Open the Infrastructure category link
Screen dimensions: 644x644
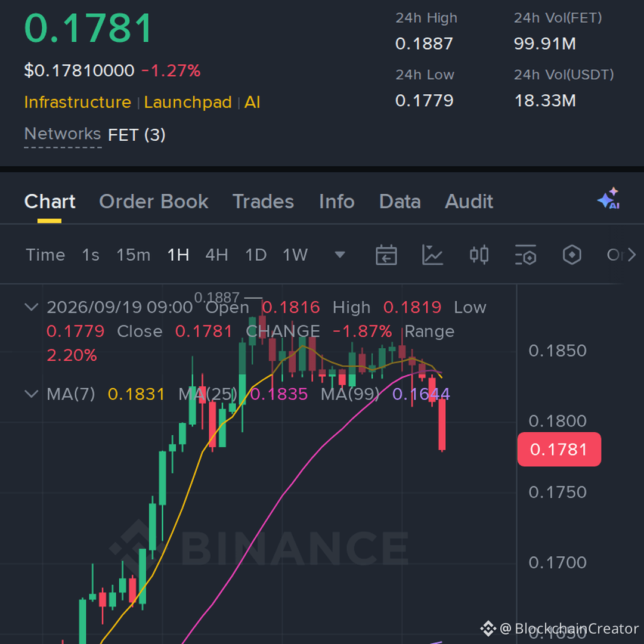coord(78,103)
